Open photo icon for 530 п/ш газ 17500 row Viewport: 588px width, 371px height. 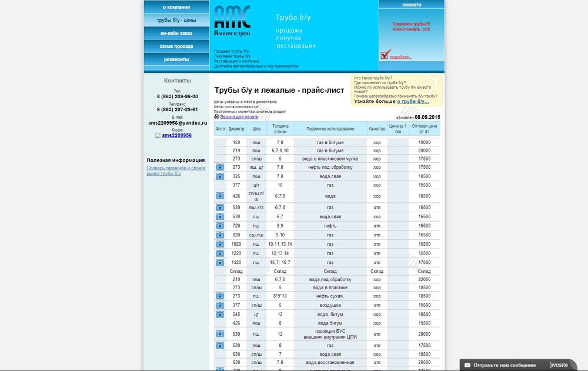point(220,346)
